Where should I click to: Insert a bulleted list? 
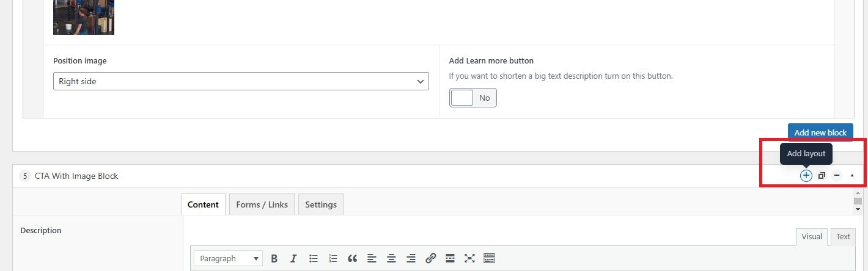pyautogui.click(x=313, y=258)
